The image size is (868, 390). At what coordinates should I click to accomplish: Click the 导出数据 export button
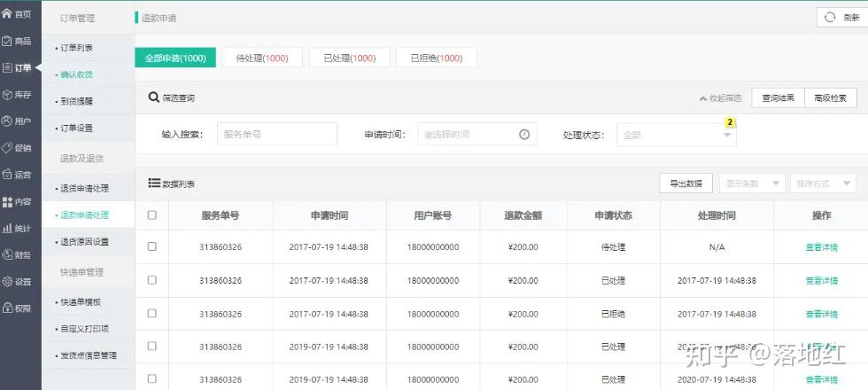click(x=686, y=183)
